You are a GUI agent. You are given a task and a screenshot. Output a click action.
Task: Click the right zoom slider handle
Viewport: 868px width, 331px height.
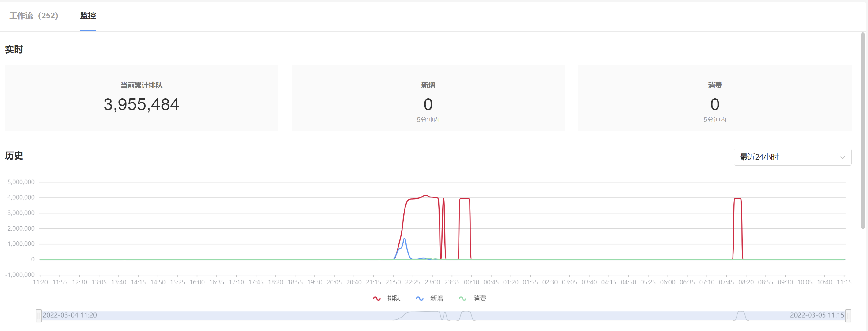pos(848,315)
